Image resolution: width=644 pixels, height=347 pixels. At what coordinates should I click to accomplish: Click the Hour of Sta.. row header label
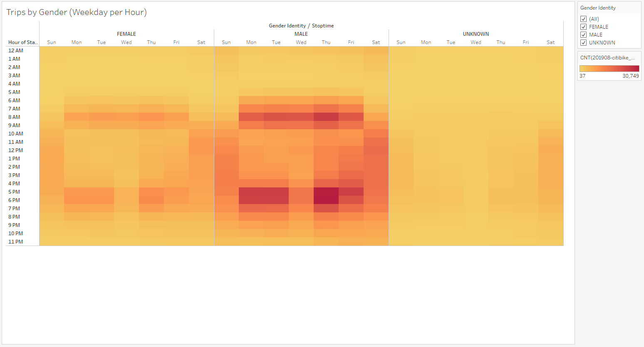[23, 42]
